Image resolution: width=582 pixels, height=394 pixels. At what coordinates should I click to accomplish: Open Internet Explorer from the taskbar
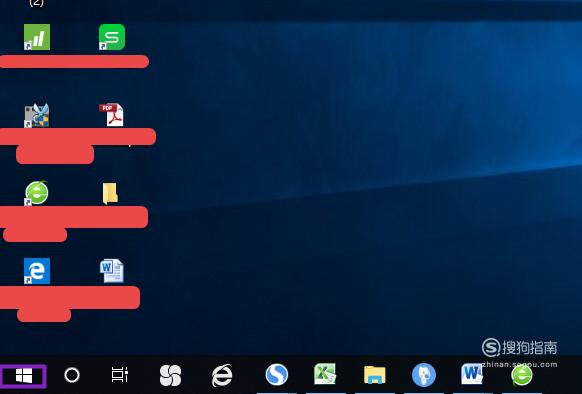tap(222, 375)
